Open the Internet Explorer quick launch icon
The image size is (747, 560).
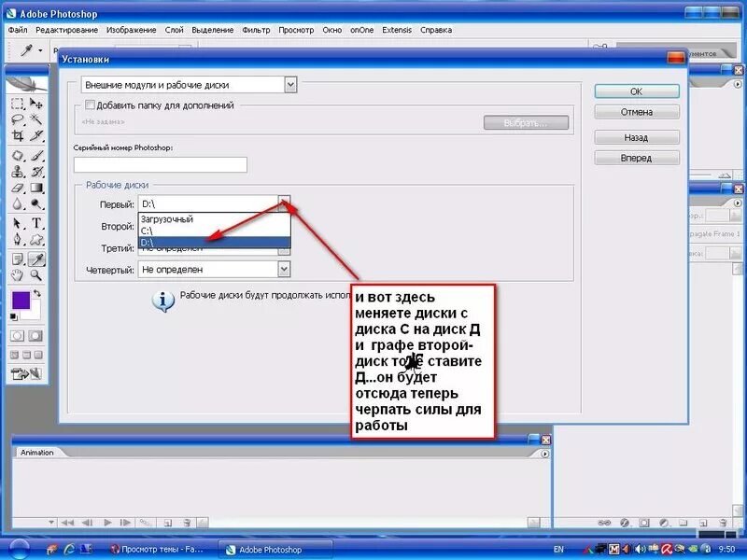pos(69,549)
